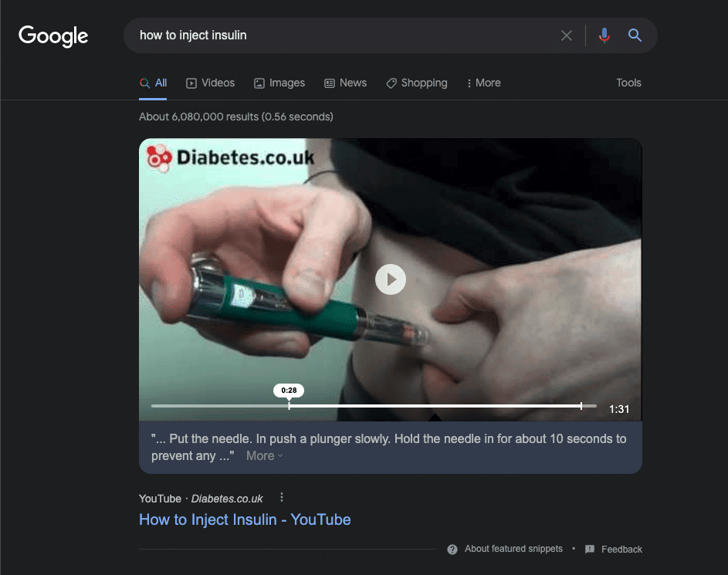This screenshot has width=728, height=575.
Task: Click the 0:28 marker on video timeline
Action: point(289,404)
